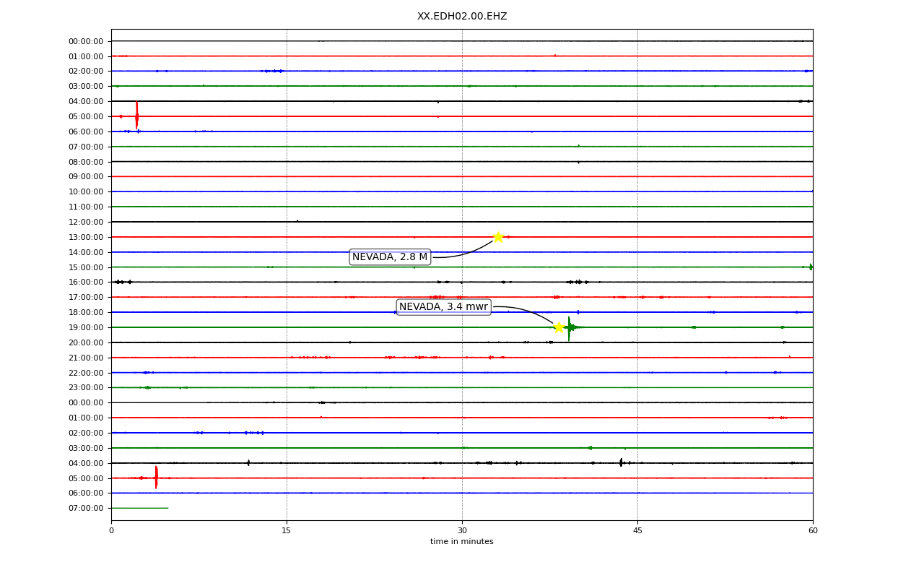Click the 'time in minutes' axis label
Image resolution: width=924 pixels, height=578 pixels.
tap(462, 542)
